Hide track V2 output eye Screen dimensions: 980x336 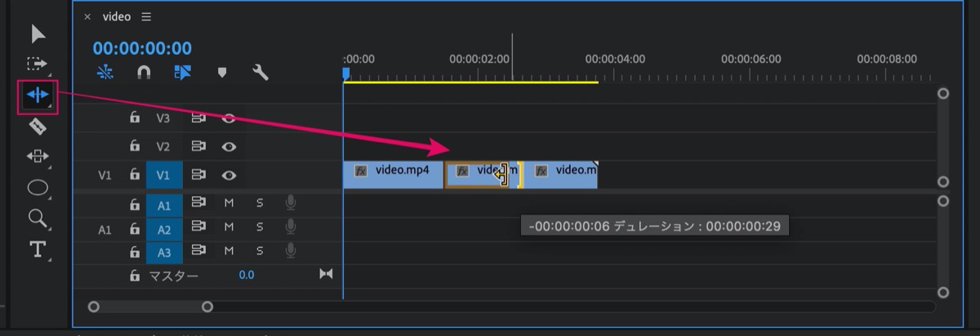pos(229,146)
